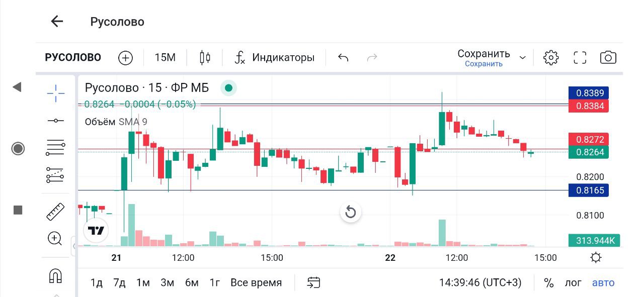Screen dimensions: 644x297
Task: Toggle the лог logarithmic scale
Action: 573,283
